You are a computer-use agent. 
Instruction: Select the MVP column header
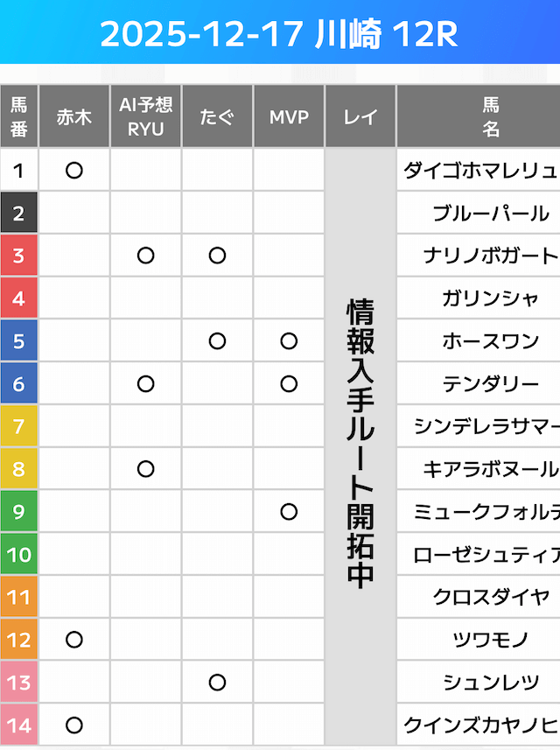290,116
